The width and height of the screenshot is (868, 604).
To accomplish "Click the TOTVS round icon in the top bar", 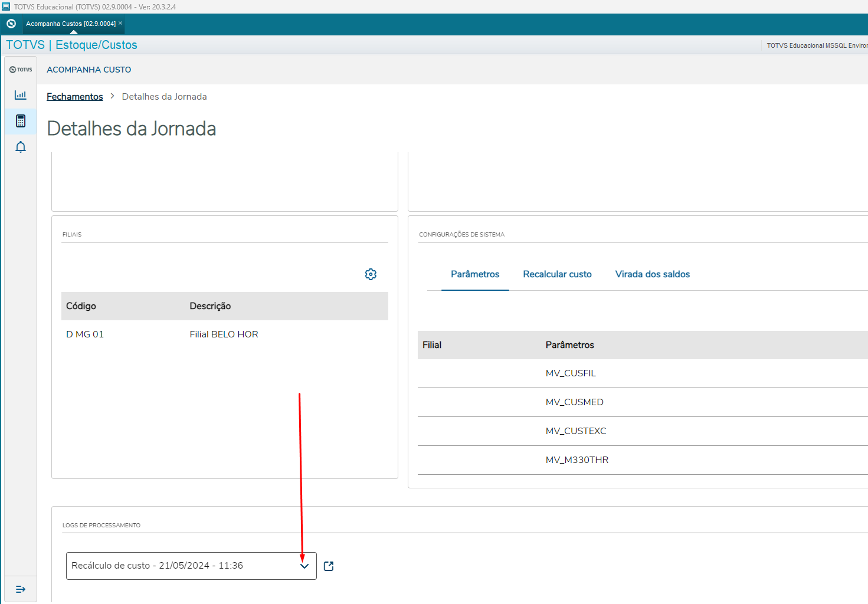I will point(11,24).
